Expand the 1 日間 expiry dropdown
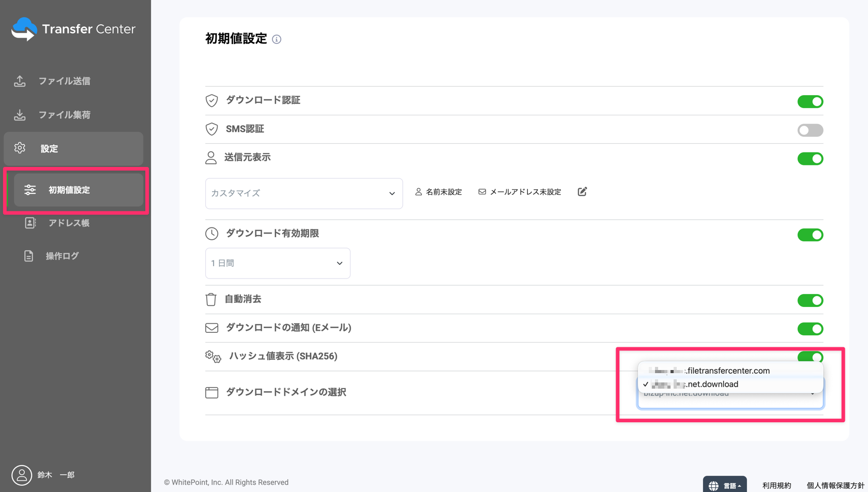Viewport: 868px width, 492px height. [x=278, y=263]
